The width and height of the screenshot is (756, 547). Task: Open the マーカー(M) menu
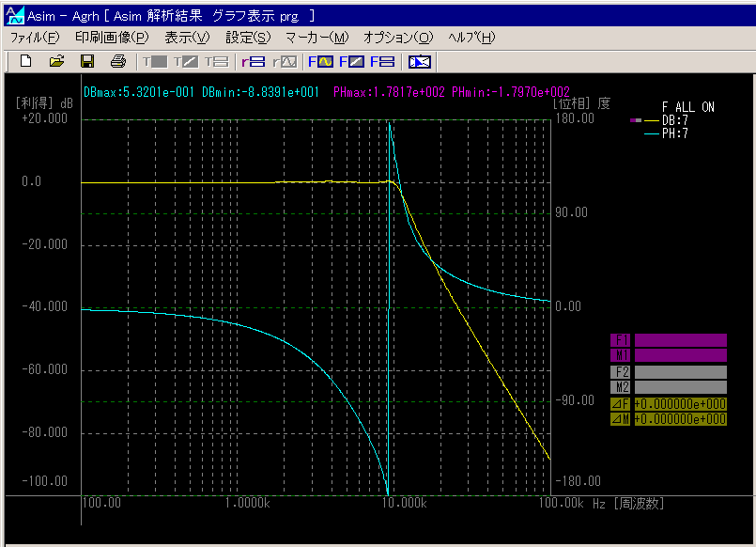316,38
